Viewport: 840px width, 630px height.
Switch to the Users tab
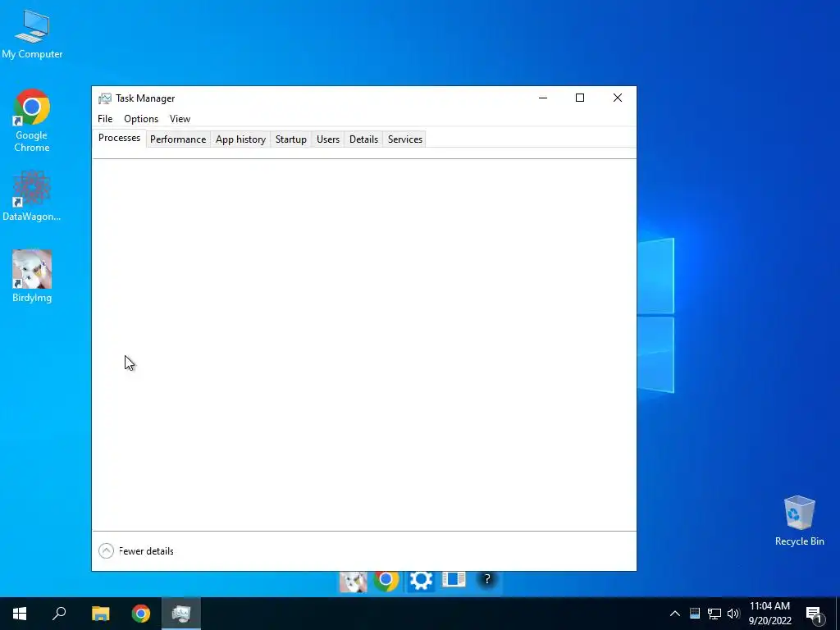tap(328, 139)
